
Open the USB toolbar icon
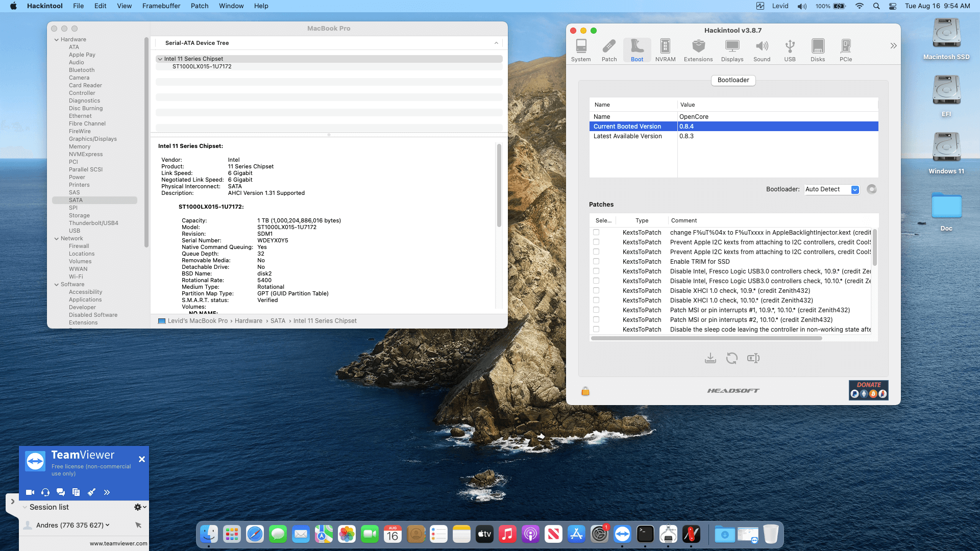point(790,51)
